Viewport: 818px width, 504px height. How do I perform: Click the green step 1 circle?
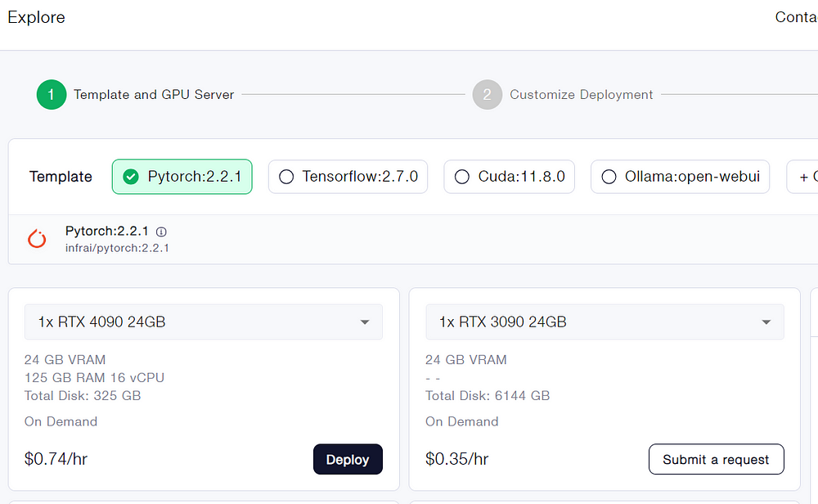point(51,95)
